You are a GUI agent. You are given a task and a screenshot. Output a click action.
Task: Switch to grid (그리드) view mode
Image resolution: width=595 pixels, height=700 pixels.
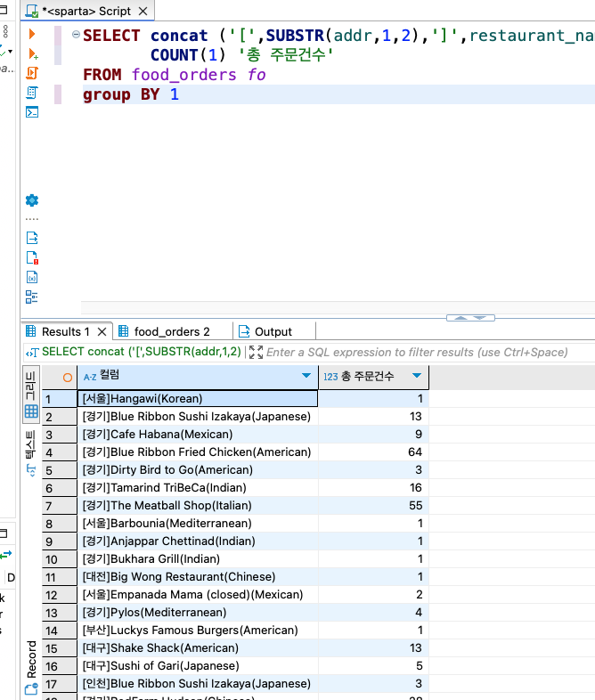[x=31, y=394]
